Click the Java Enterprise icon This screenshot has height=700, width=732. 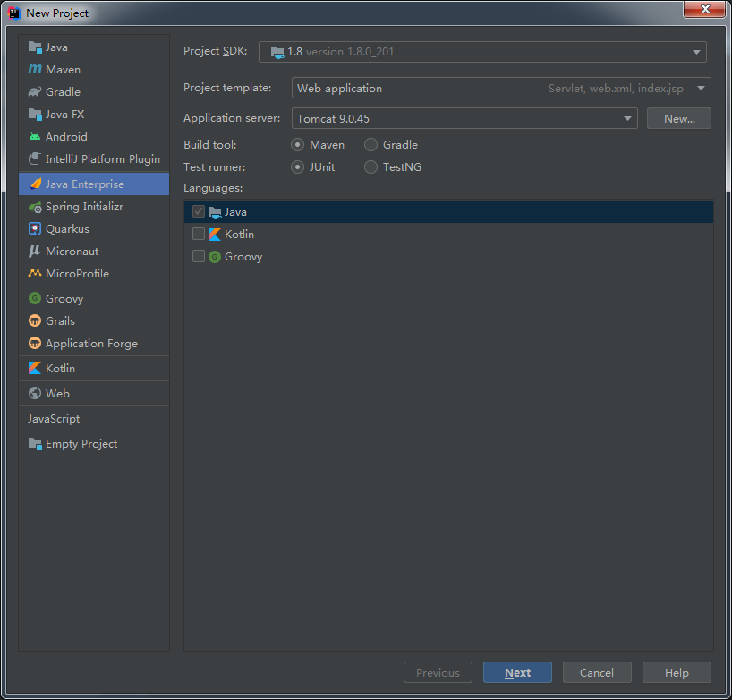pos(35,184)
